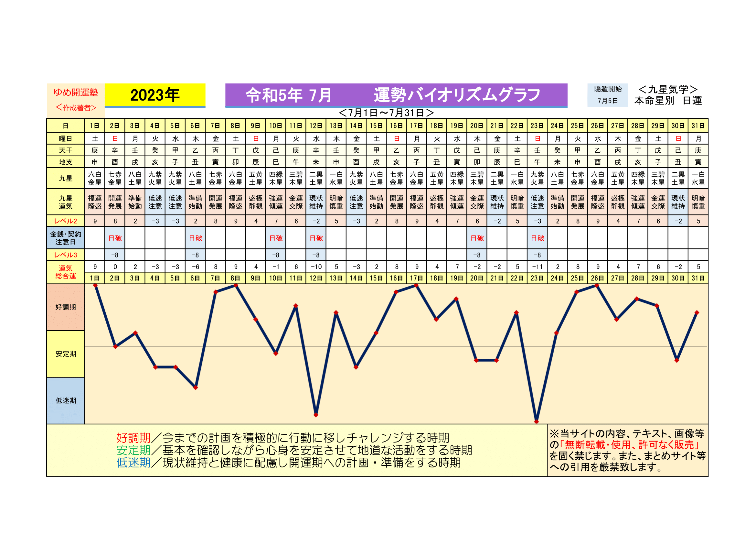This screenshot has height=535, width=756.
Task: Click the 本命星別 日運 heading text
Action: 668,101
